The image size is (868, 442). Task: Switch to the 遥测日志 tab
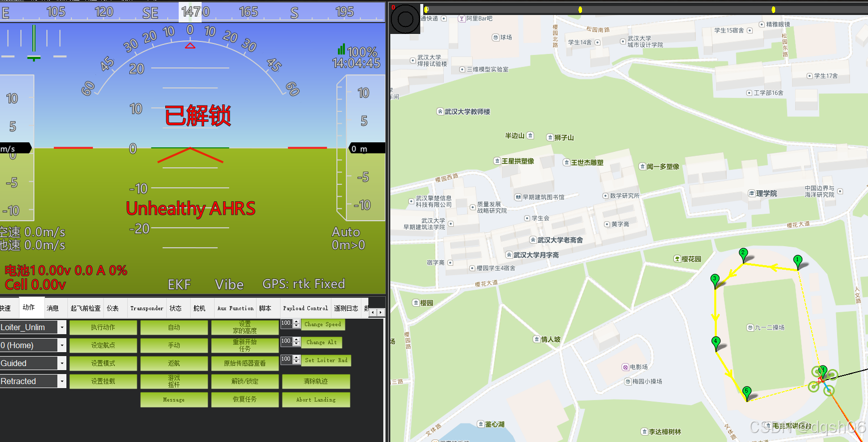tap(346, 308)
